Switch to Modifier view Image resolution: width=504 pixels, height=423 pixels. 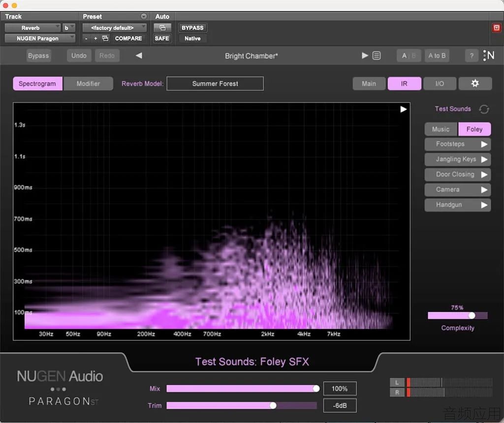[x=88, y=84]
